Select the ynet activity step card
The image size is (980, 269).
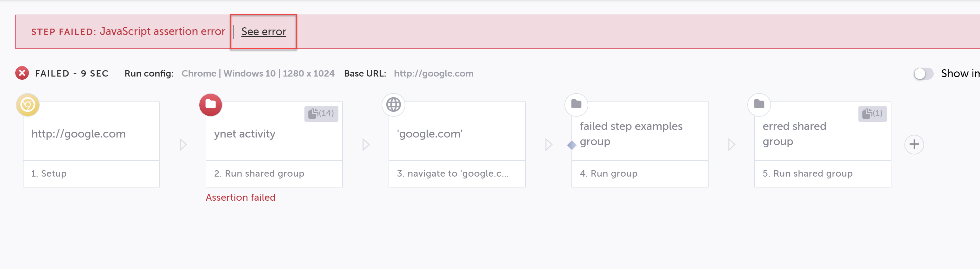(274, 134)
